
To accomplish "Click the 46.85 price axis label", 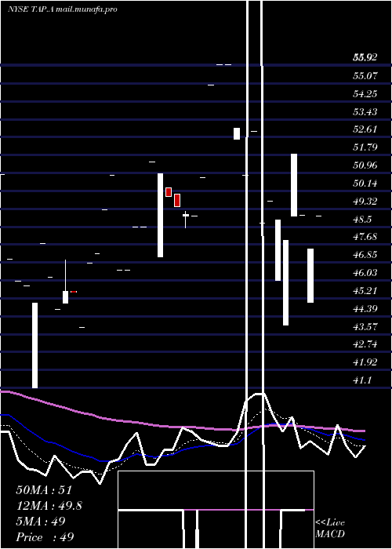I will (365, 255).
